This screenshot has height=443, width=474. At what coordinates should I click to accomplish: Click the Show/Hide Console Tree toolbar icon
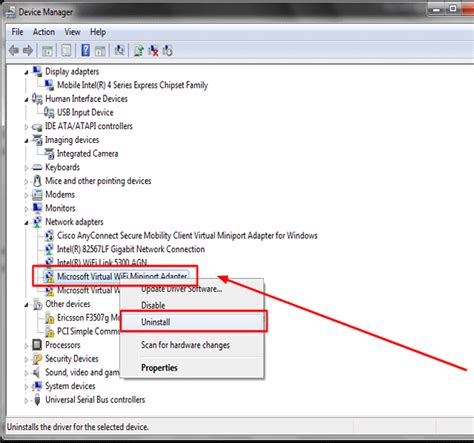tap(47, 51)
